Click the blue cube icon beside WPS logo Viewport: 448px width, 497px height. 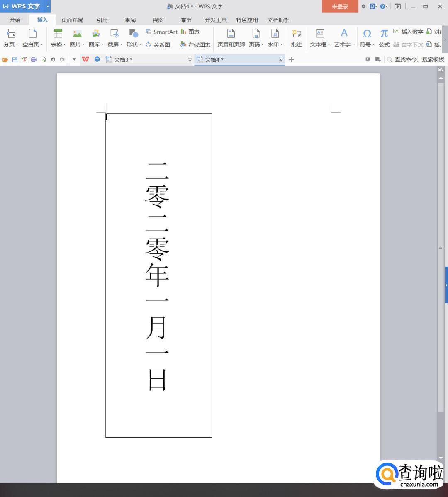97,59
